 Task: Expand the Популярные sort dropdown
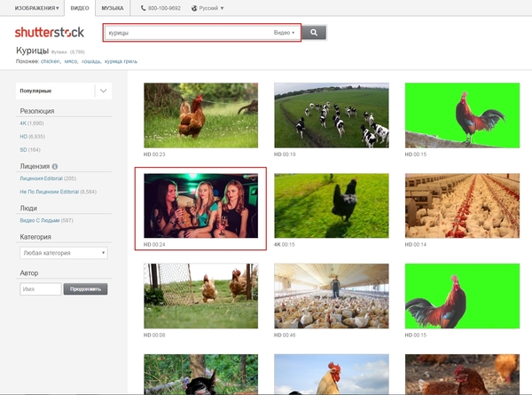tap(64, 91)
